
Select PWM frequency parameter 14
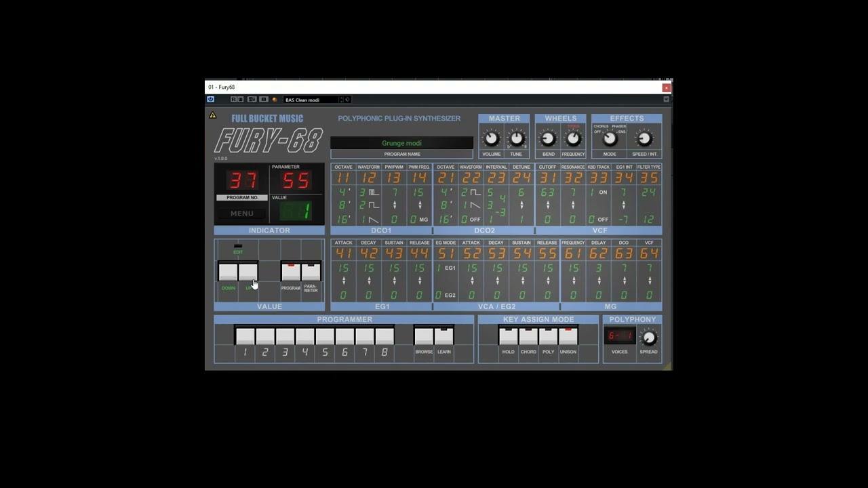[x=419, y=178]
